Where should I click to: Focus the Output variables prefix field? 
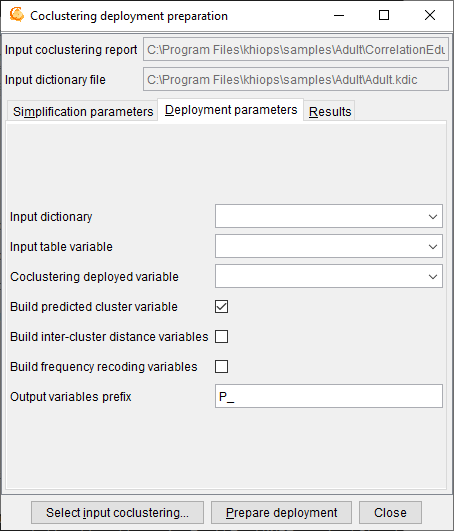coord(329,396)
